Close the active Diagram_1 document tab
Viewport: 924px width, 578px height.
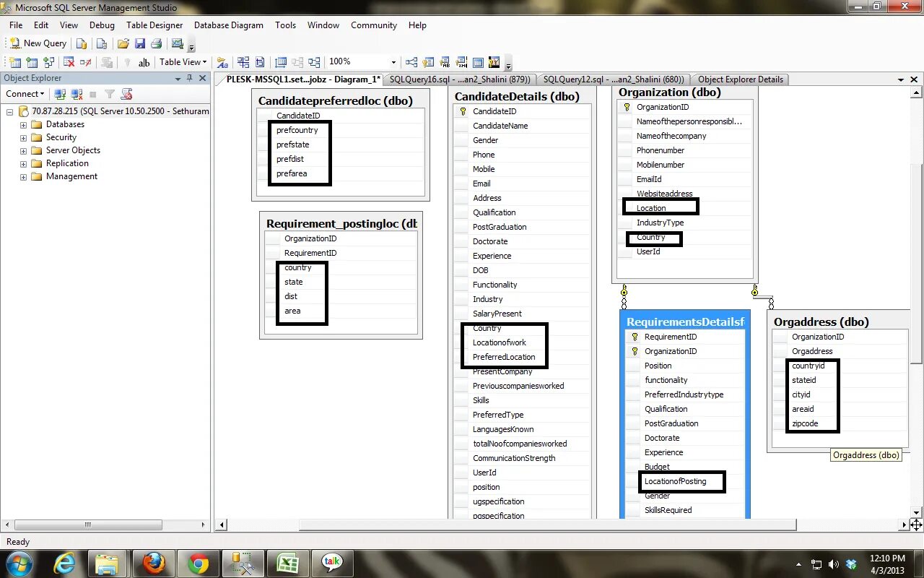pyautogui.click(x=915, y=80)
